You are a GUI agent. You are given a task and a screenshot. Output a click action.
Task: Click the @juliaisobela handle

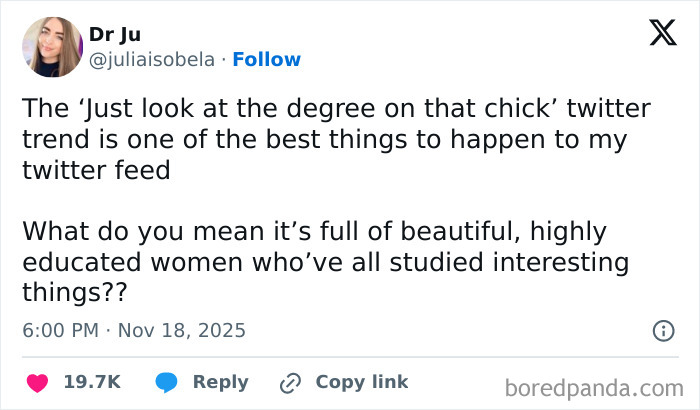pyautogui.click(x=152, y=59)
